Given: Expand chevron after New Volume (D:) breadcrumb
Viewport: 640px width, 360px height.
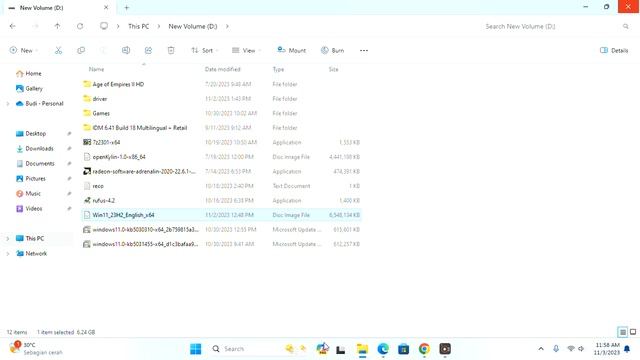Looking at the screenshot, I should [227, 26].
